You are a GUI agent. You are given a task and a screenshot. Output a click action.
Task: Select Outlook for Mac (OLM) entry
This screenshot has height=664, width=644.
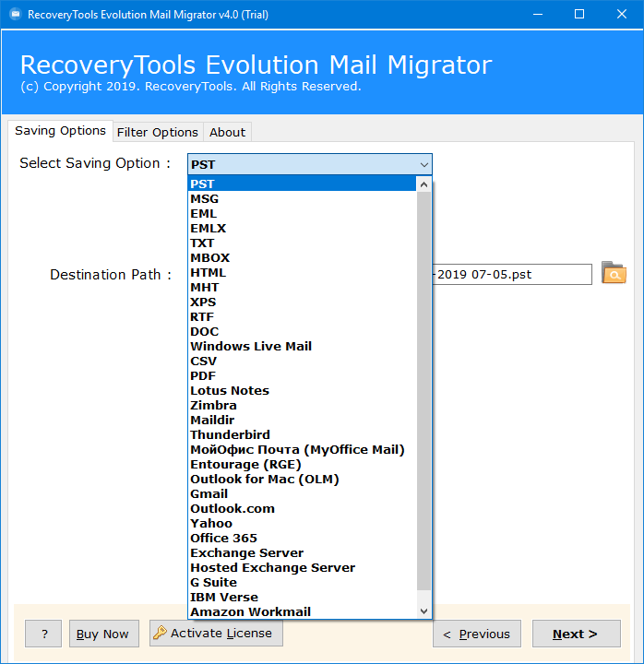pos(302,479)
